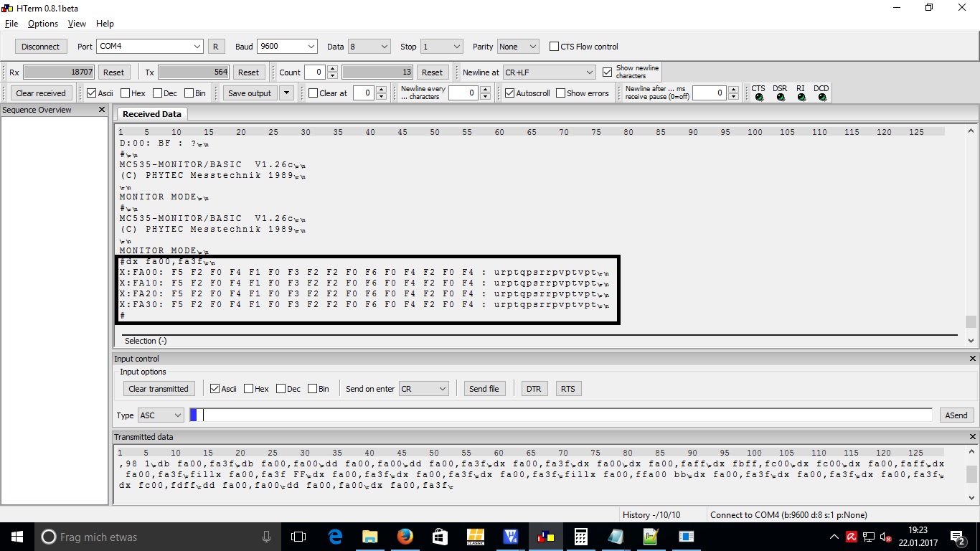Click the Send file button
The height and width of the screenshot is (551, 980).
pos(484,389)
